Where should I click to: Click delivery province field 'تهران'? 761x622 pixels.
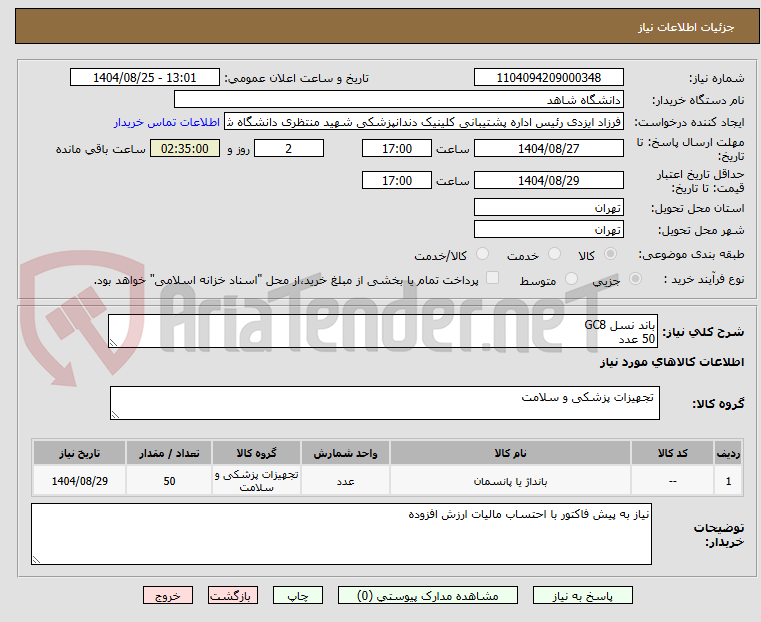548,207
